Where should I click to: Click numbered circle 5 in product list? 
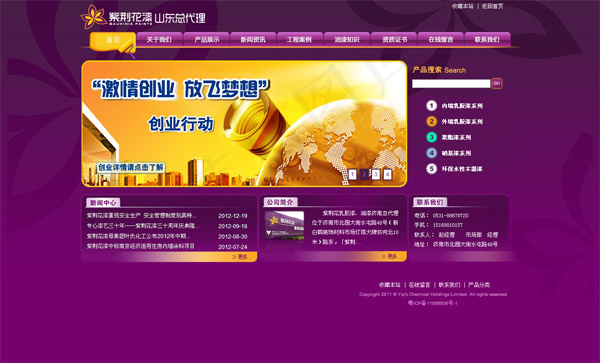tap(431, 169)
